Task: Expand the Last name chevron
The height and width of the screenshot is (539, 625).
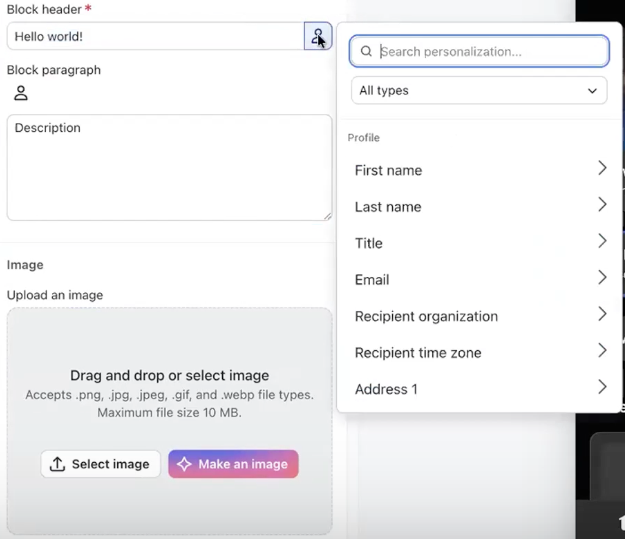Action: point(602,205)
